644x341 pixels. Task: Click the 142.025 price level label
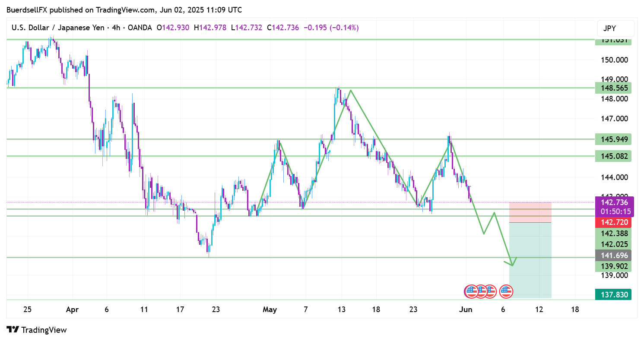613,244
